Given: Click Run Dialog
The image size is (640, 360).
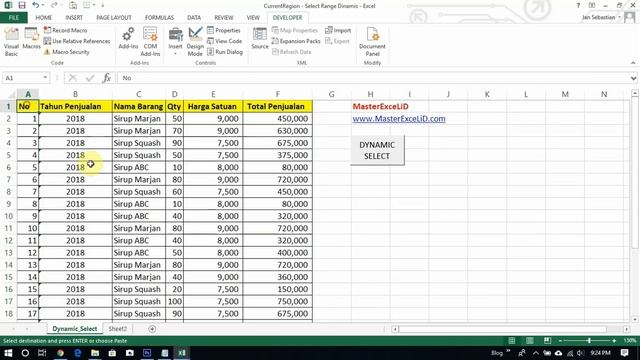Looking at the screenshot, I should pyautogui.click(x=225, y=52).
